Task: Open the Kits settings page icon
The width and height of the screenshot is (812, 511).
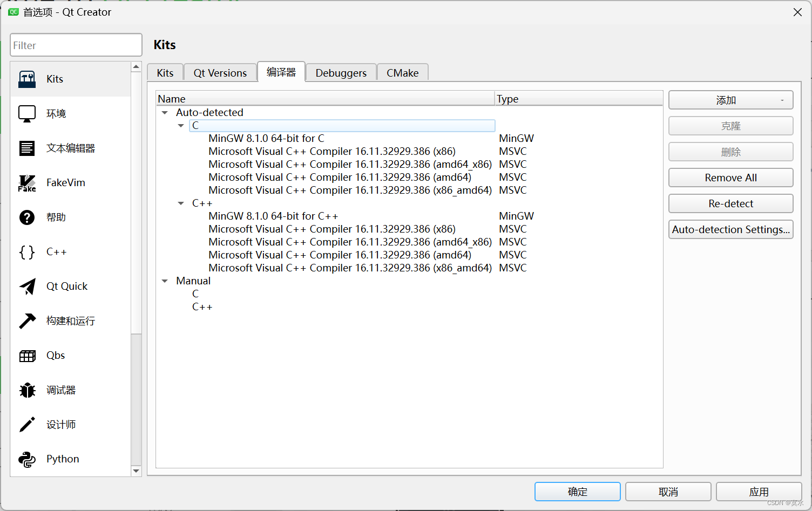Action: [x=26, y=79]
